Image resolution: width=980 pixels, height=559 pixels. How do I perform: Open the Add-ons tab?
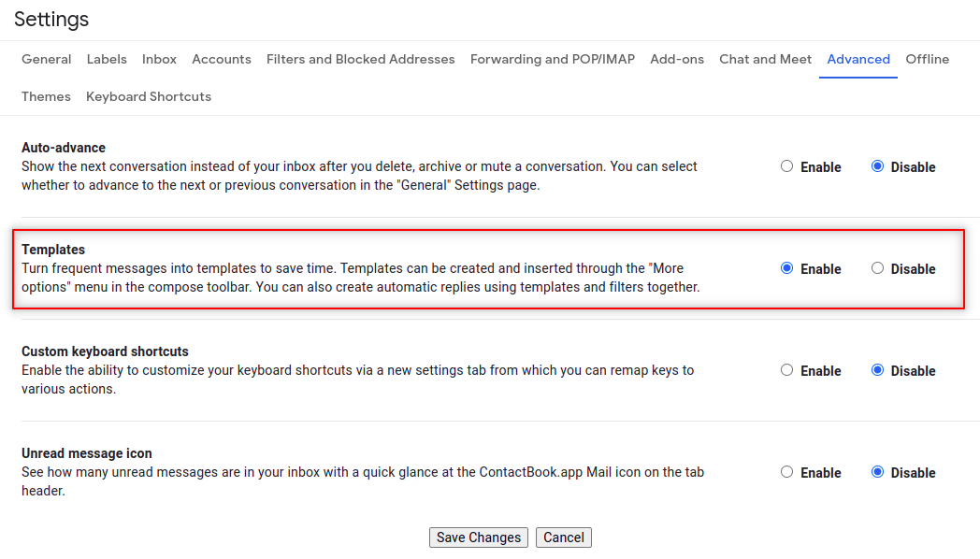677,59
